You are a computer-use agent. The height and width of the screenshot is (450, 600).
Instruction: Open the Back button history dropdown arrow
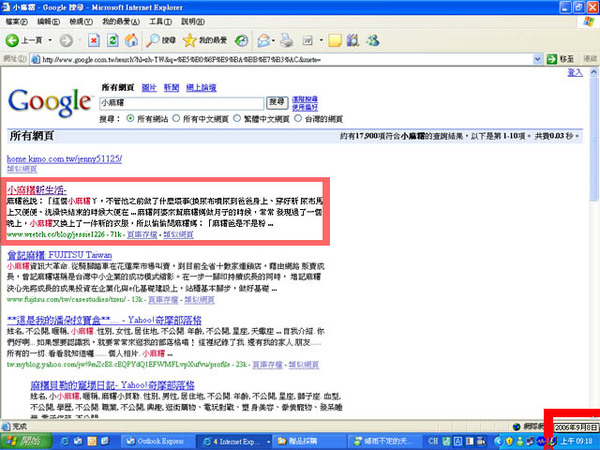coord(50,40)
